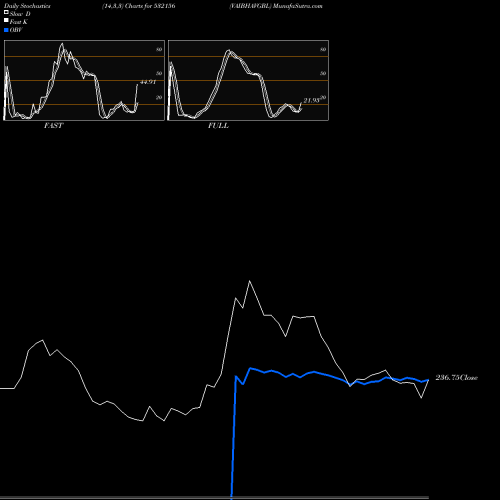Viewport: 500px width, 500px height.
Task: Click the blue OBV legend swatch
Action: 6,30
